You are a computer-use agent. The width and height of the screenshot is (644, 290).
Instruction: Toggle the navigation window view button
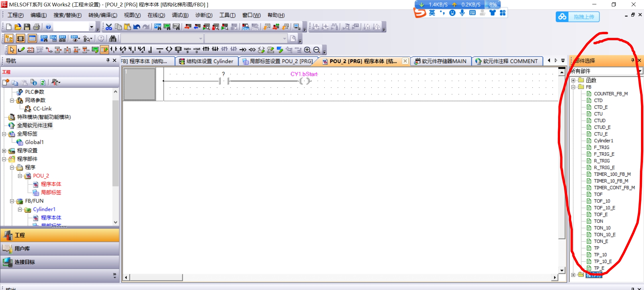[9, 39]
